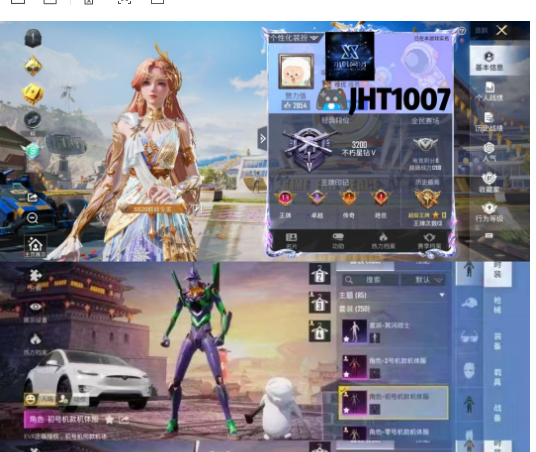Image resolution: width=536 pixels, height=452 pixels.
Task: Select wardrobe preset hanger 4
Action: click(319, 331)
